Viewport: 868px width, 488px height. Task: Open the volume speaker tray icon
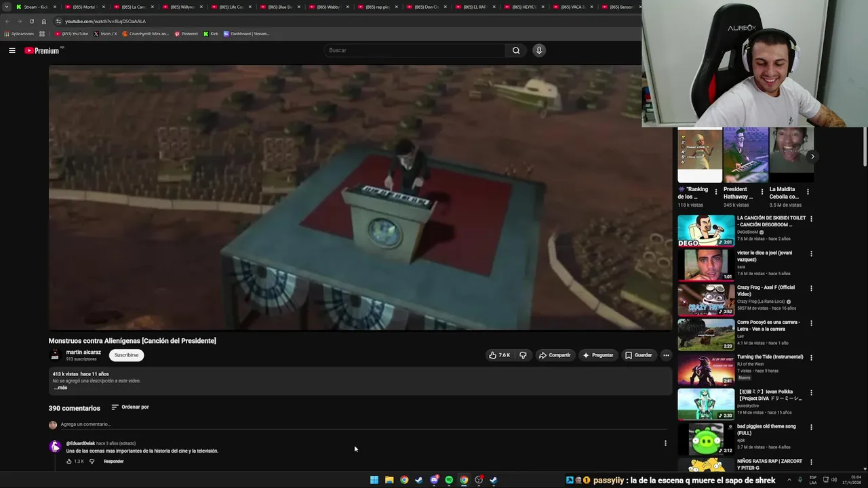833,480
